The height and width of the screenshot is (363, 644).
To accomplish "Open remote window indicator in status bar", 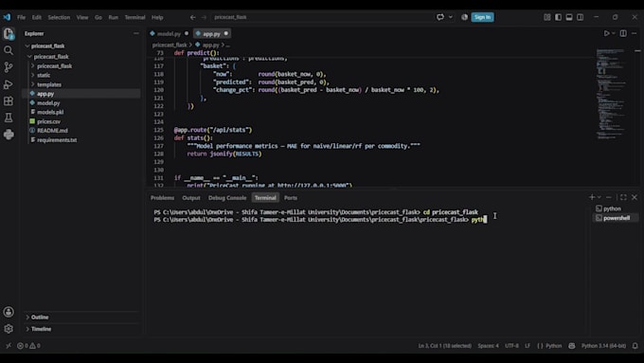I will click(x=8, y=346).
